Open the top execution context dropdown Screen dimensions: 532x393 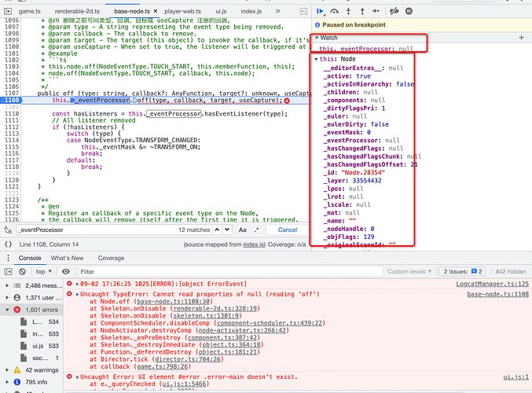[44, 271]
